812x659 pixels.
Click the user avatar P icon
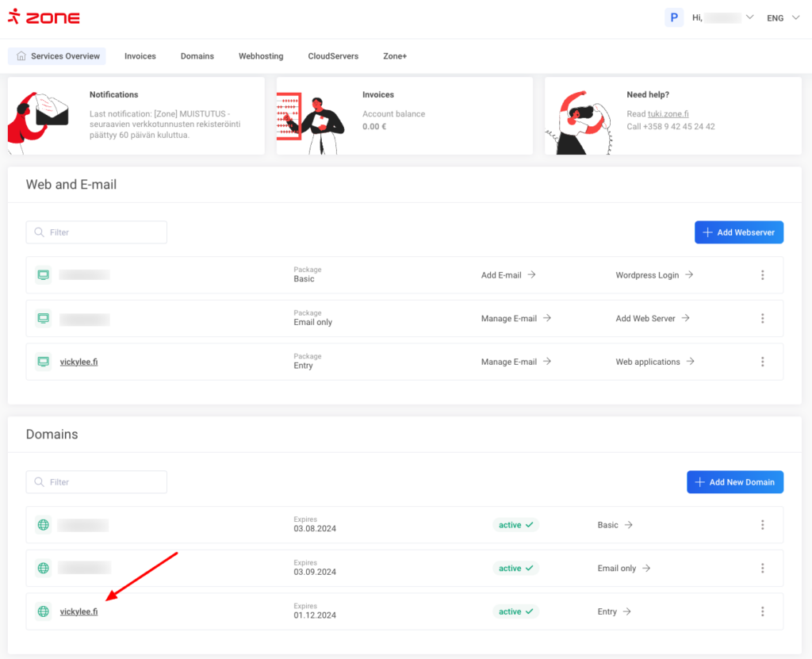point(674,17)
